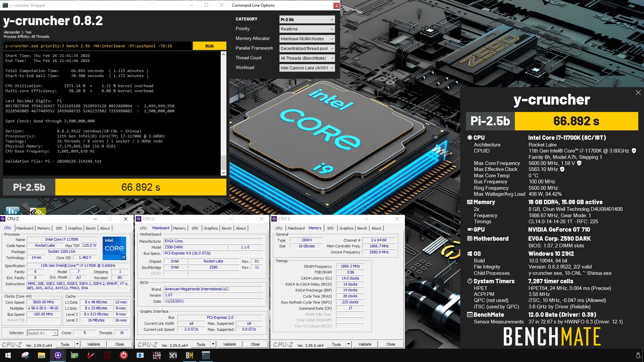Expand Tools arrow in CPU-Z Mainboard window
This screenshot has width=644, height=362.
213,344
